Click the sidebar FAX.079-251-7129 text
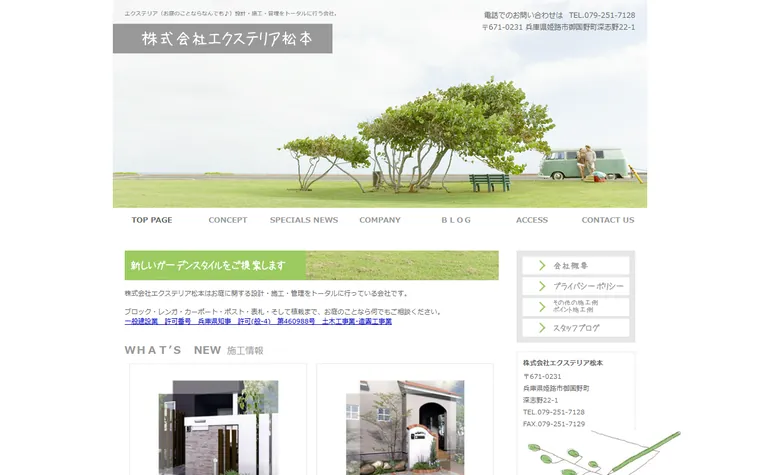This screenshot has height=475, width=760. coord(554,424)
